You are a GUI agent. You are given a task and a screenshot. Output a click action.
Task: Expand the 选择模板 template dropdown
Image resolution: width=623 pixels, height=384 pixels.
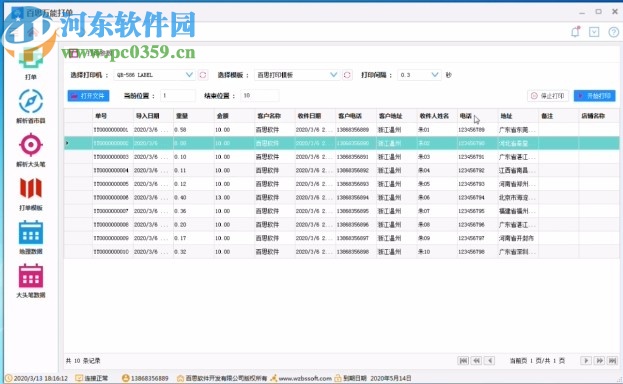click(333, 75)
